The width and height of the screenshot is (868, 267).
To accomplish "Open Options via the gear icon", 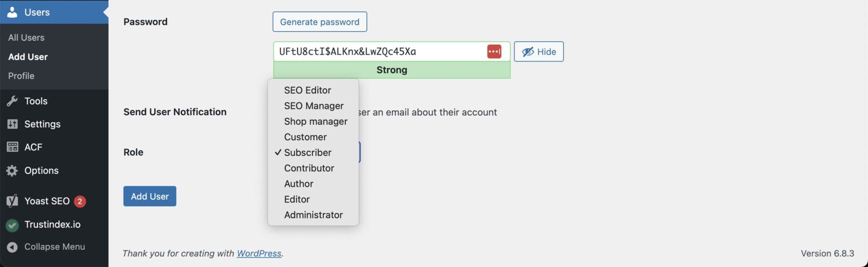I will pos(12,170).
